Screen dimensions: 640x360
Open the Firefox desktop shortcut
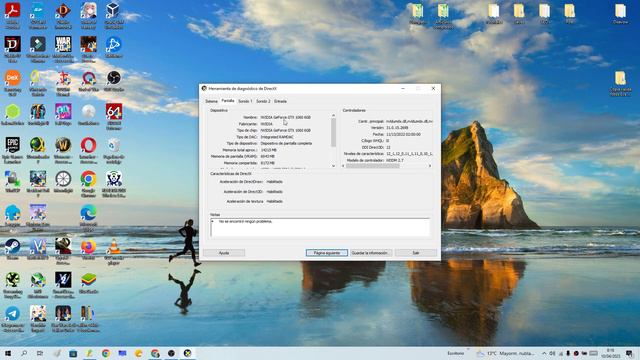click(x=88, y=247)
